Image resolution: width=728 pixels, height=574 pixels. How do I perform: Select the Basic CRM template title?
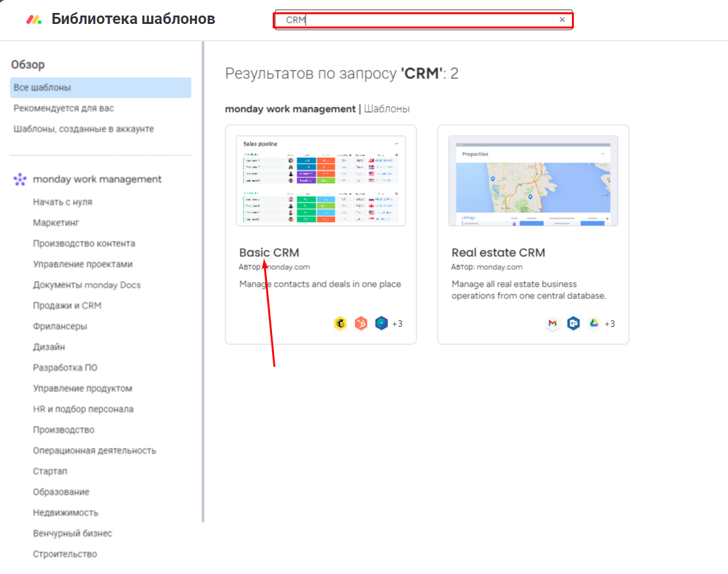269,252
